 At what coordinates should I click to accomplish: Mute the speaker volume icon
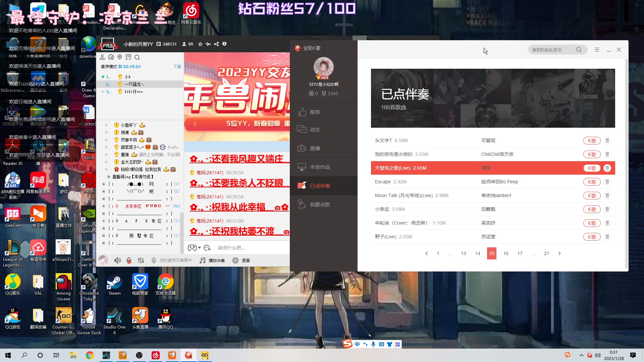pyautogui.click(x=117, y=260)
